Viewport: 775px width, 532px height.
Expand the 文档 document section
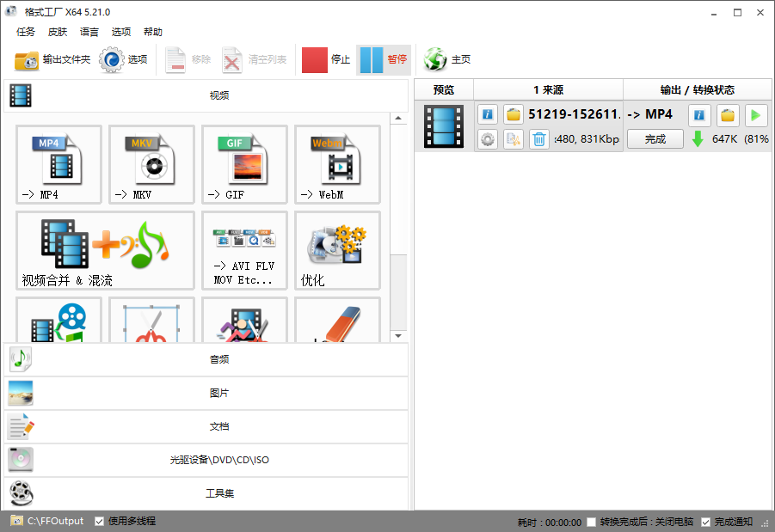click(x=206, y=427)
